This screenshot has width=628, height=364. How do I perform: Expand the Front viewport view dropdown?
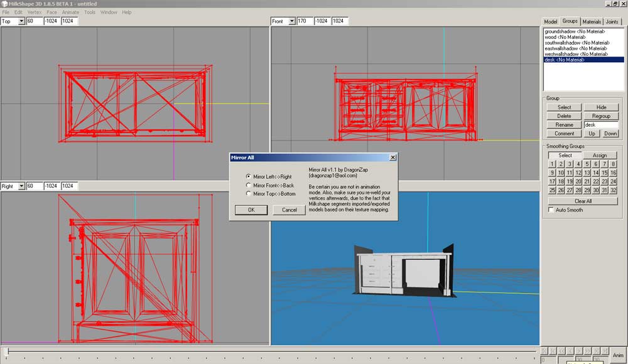click(x=291, y=21)
